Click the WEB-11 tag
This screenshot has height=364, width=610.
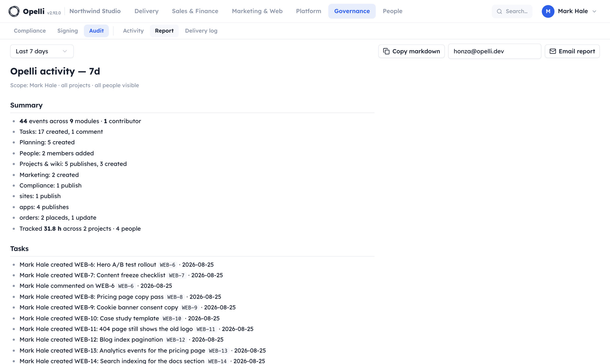206,330
